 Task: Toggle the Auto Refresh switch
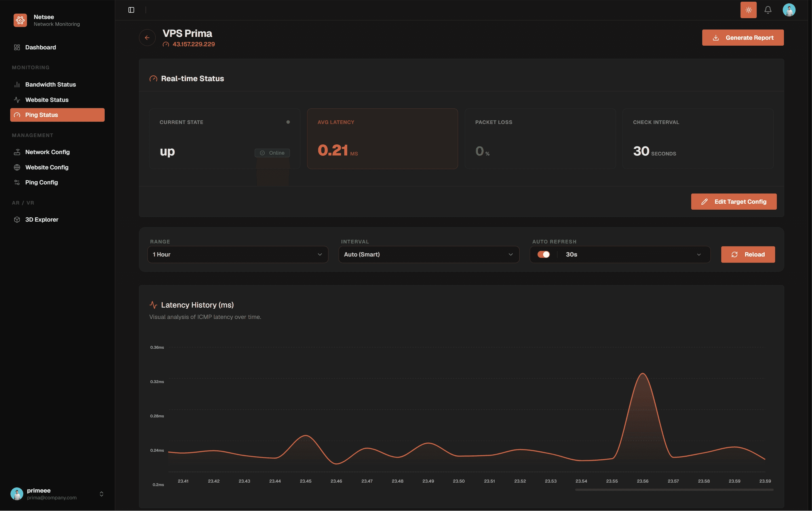point(544,255)
